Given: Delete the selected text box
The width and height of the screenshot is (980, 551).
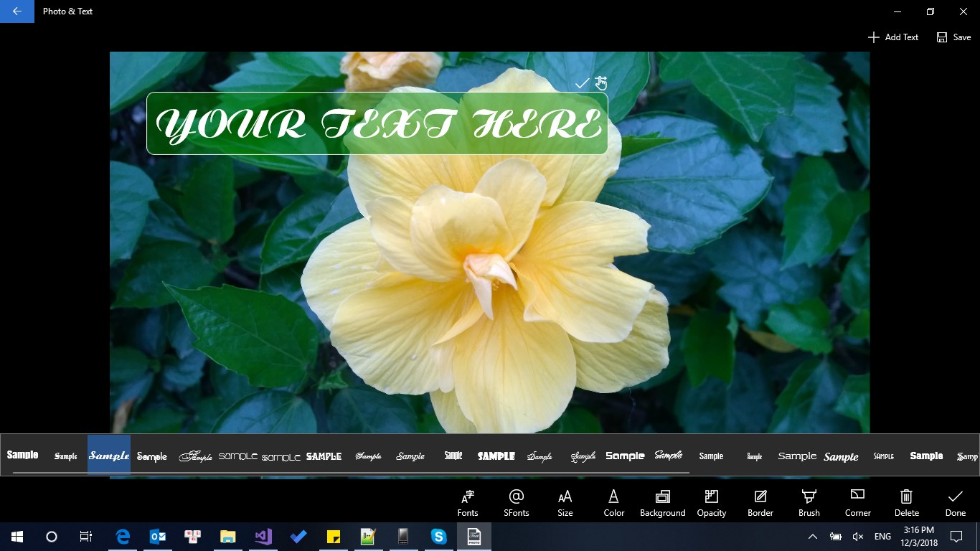Looking at the screenshot, I should coord(907,503).
